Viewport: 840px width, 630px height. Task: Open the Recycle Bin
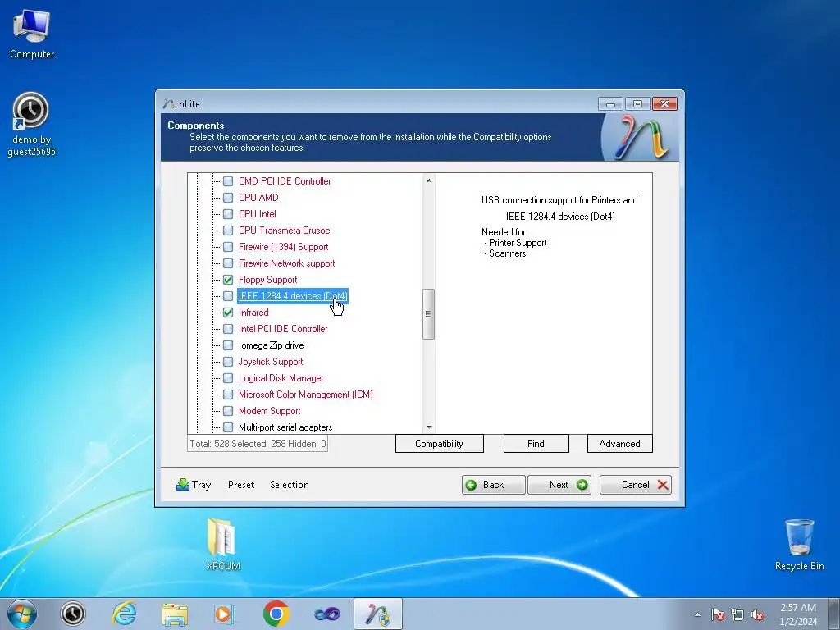coord(799,545)
